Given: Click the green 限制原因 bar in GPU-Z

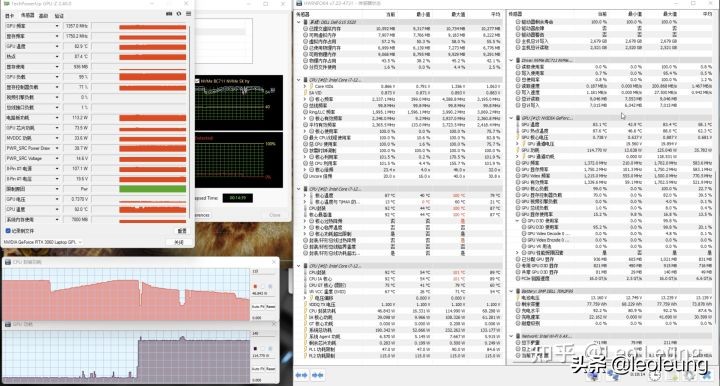Looking at the screenshot, I should 152,189.
